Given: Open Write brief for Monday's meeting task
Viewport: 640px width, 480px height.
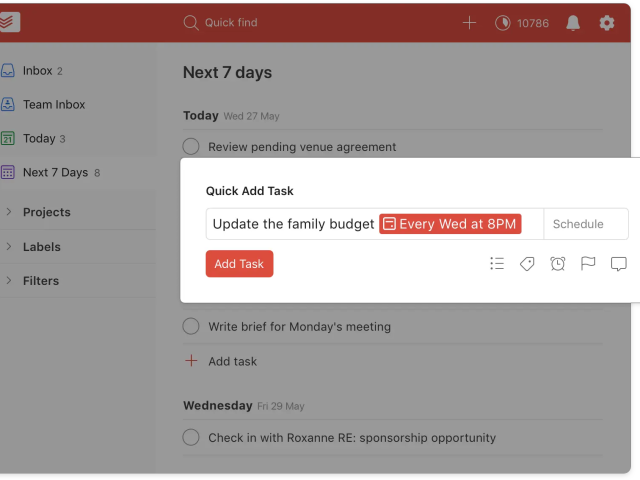Looking at the screenshot, I should (x=300, y=327).
